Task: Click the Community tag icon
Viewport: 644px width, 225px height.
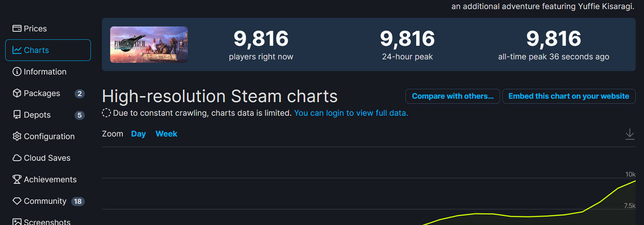Action: point(17,201)
